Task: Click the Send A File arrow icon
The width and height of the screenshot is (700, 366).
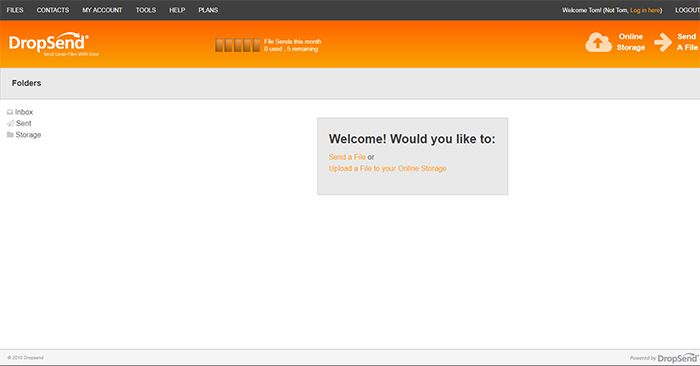Action: click(663, 42)
